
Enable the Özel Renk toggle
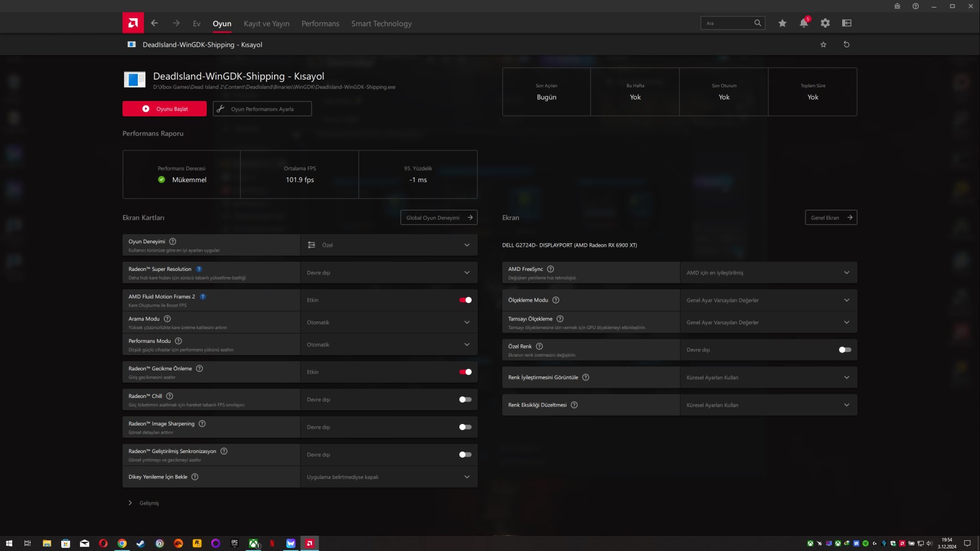point(845,350)
